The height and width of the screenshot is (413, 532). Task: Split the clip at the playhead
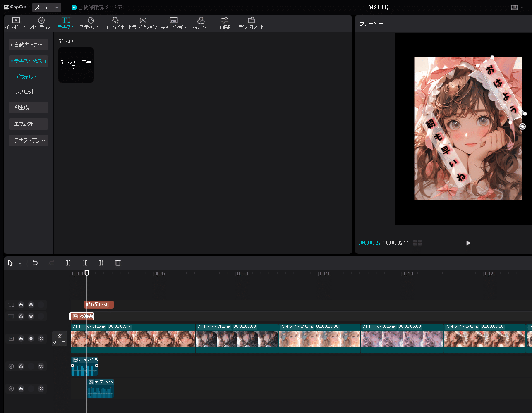[68, 263]
